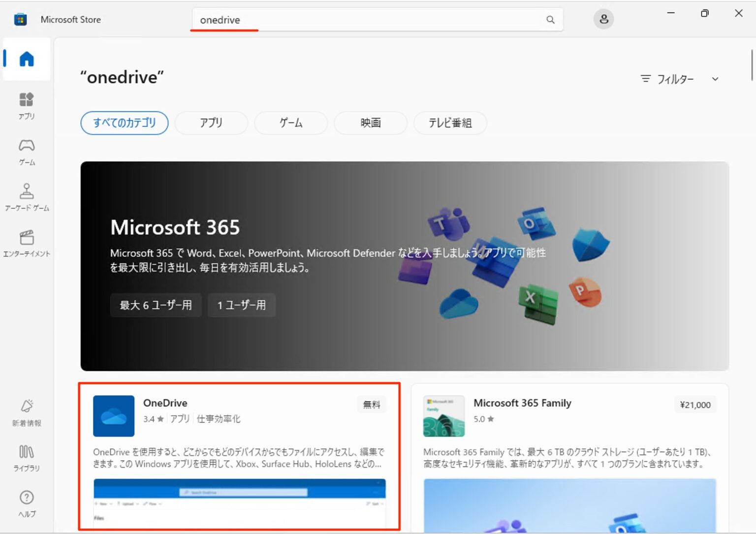Open the ゲーム section from the sidebar
Image resolution: width=756 pixels, height=534 pixels.
coord(26,151)
